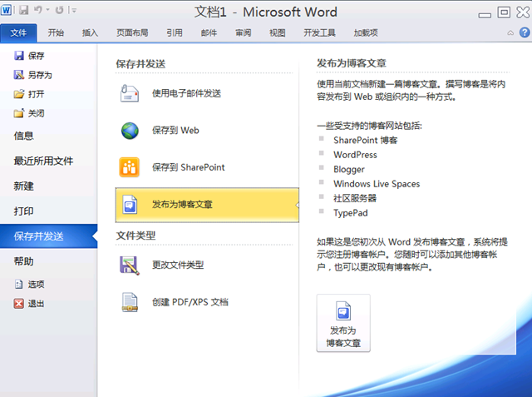The image size is (532, 397).
Task: Click the TypePad list entry
Action: [351, 213]
